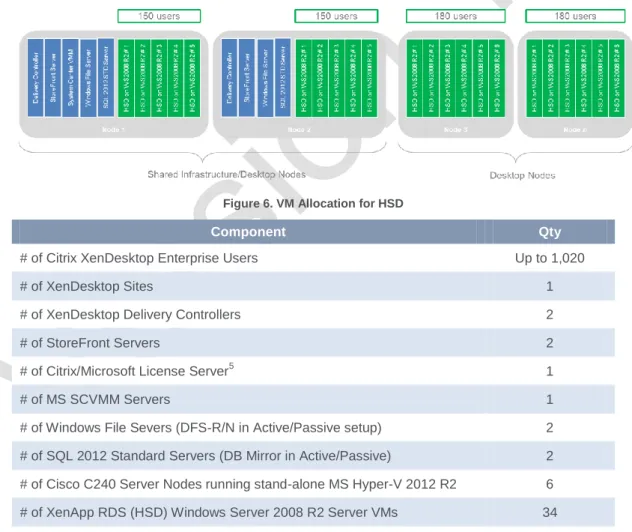The image size is (632, 532).
Task: Click the 180 users label above Node n
Action: coord(575,16)
